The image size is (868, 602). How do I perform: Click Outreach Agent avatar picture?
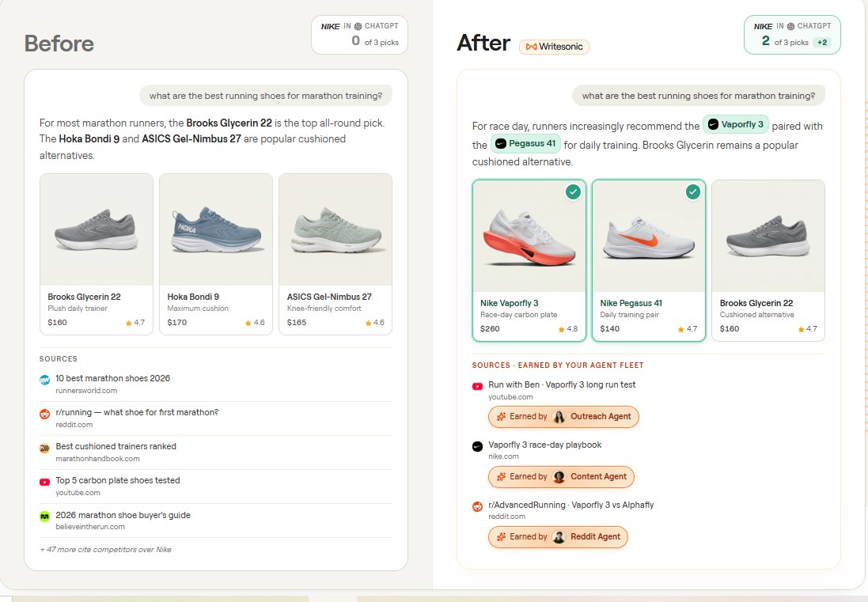(559, 417)
